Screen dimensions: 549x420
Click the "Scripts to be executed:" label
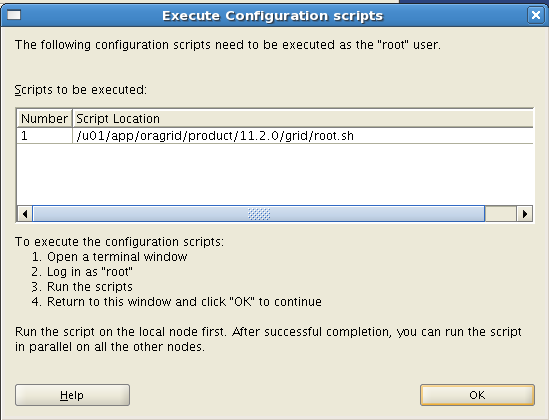tap(81, 90)
